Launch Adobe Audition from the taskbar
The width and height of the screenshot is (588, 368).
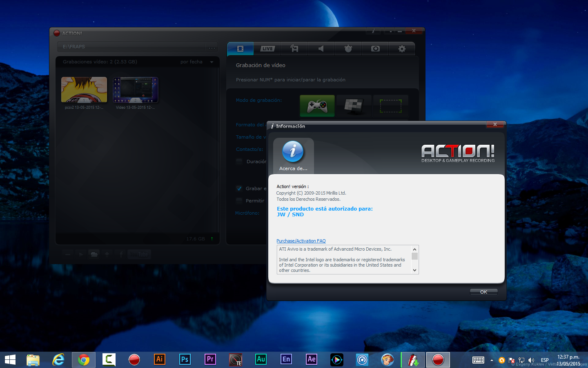click(x=261, y=360)
